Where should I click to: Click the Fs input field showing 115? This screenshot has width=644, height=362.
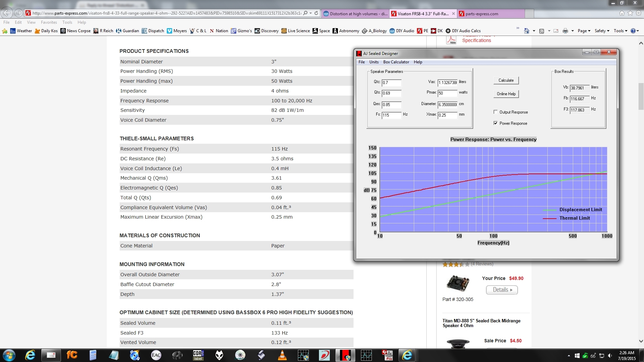(x=391, y=115)
